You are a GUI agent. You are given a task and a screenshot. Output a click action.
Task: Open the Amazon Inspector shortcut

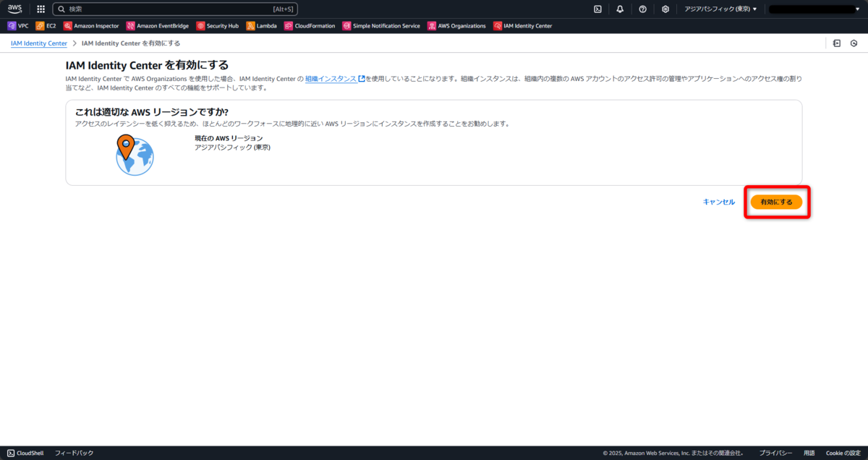[91, 26]
